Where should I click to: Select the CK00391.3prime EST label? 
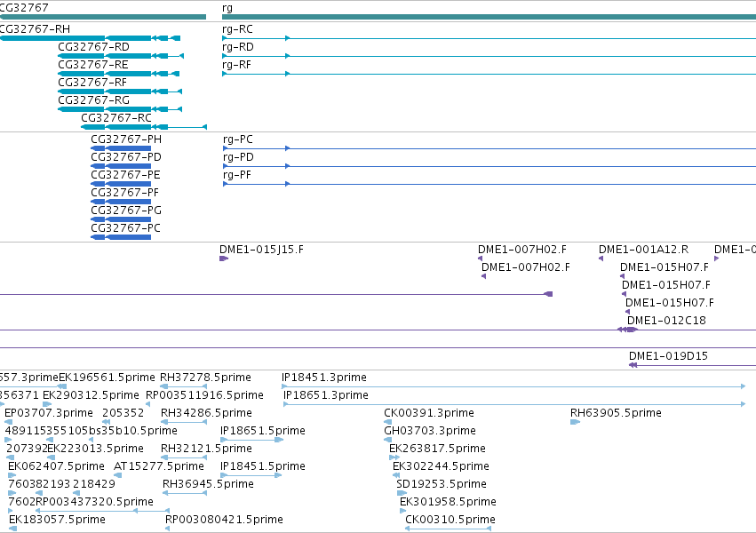(429, 413)
